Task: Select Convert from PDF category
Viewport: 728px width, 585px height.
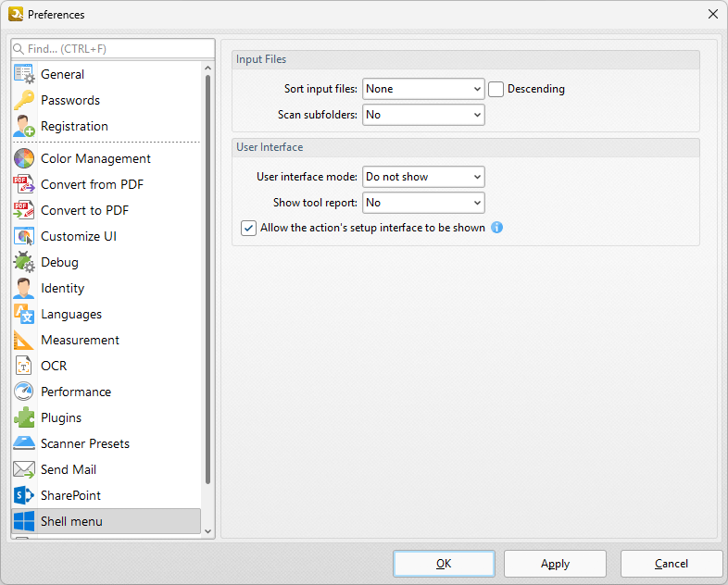Action: [x=107, y=184]
